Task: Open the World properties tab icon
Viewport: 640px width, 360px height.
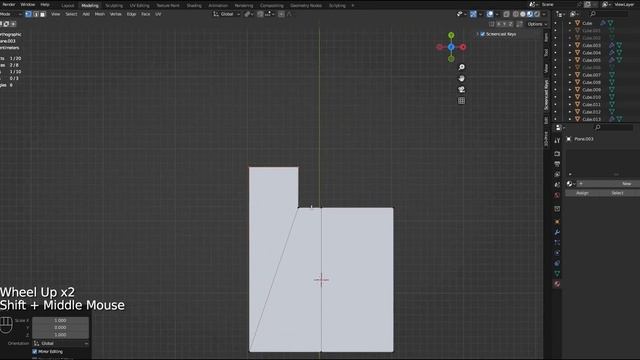Action: click(x=557, y=195)
